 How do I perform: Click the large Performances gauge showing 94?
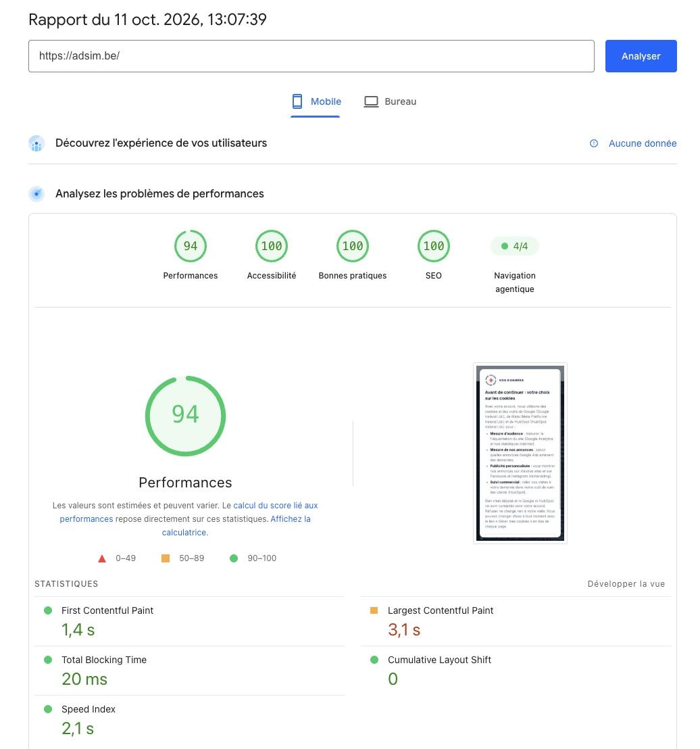[x=185, y=416]
